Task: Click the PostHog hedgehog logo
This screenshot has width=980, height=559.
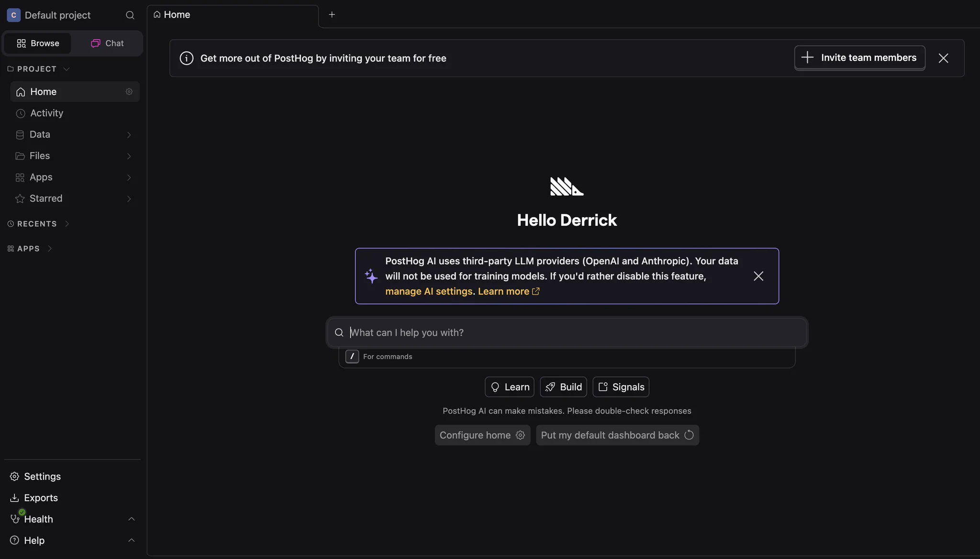Action: [x=567, y=186]
